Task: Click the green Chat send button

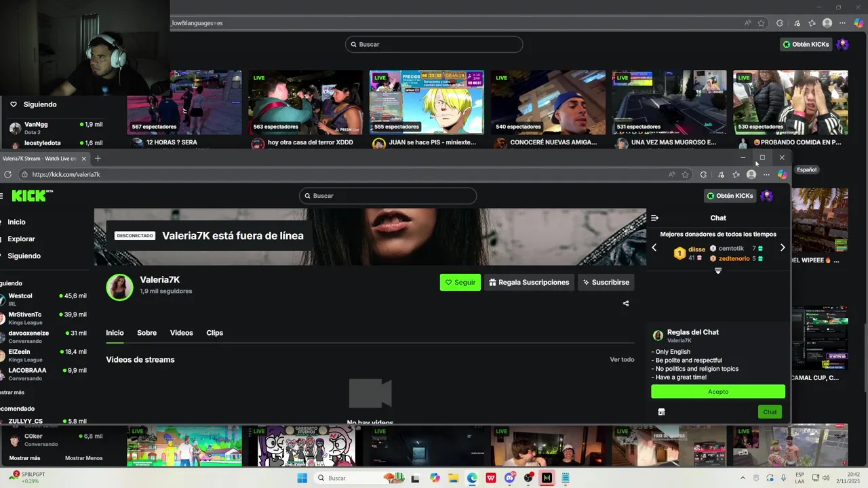Action: 770,412
